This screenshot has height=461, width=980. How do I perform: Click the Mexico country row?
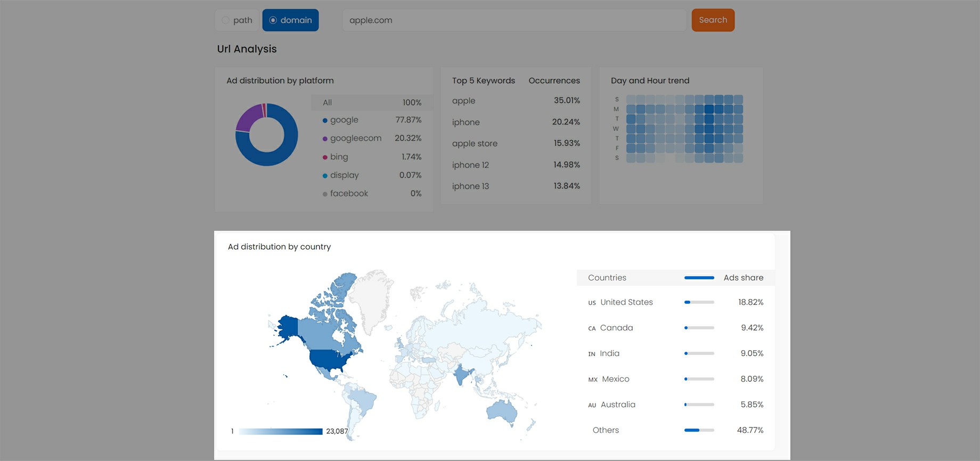tap(675, 379)
